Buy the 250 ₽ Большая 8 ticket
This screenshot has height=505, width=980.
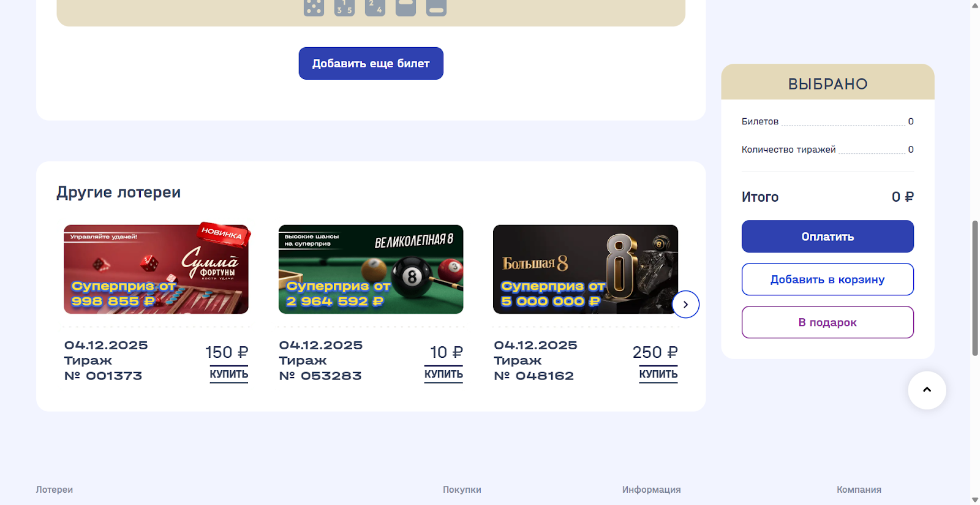tap(658, 374)
